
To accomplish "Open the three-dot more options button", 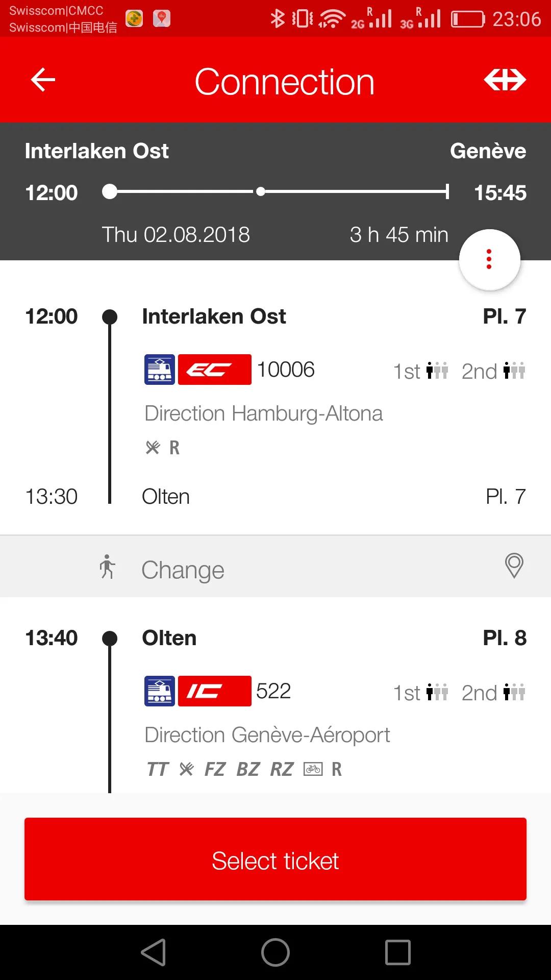I will (489, 259).
